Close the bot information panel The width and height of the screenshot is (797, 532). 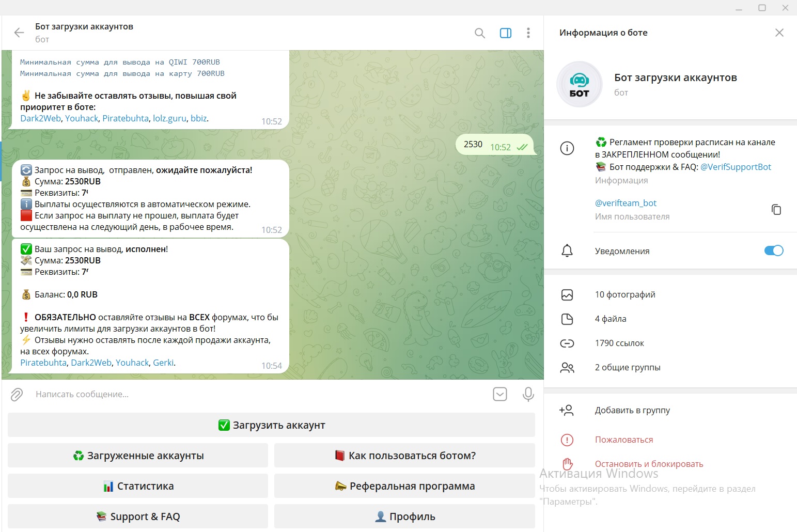click(779, 33)
